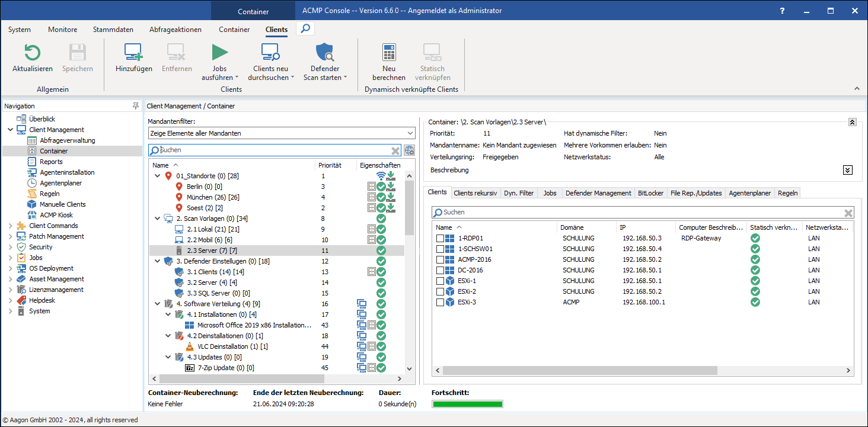868x427 pixels.
Task: Click the Aktualisieren refresh icon
Action: 32,53
